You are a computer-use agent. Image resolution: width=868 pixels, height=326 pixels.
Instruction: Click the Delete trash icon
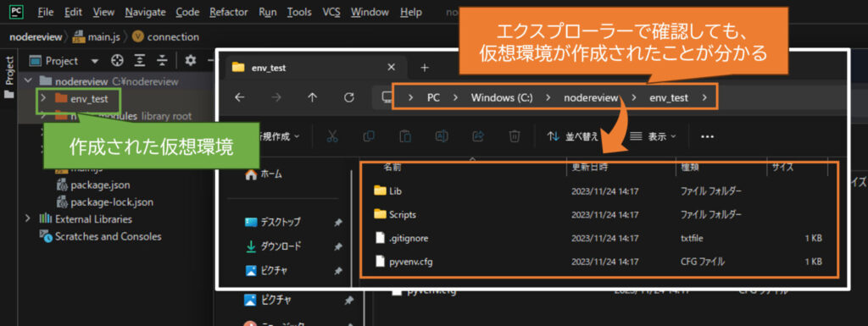tap(515, 136)
